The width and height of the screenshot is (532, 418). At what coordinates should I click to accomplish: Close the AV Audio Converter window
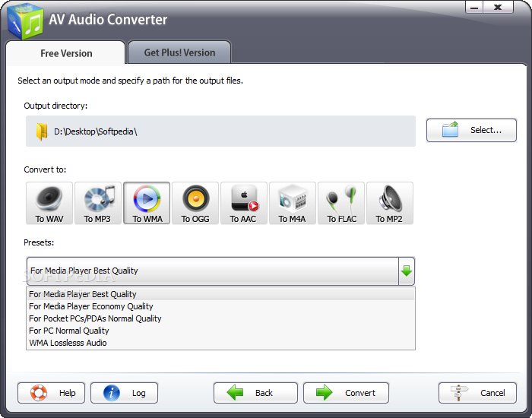[498, 8]
